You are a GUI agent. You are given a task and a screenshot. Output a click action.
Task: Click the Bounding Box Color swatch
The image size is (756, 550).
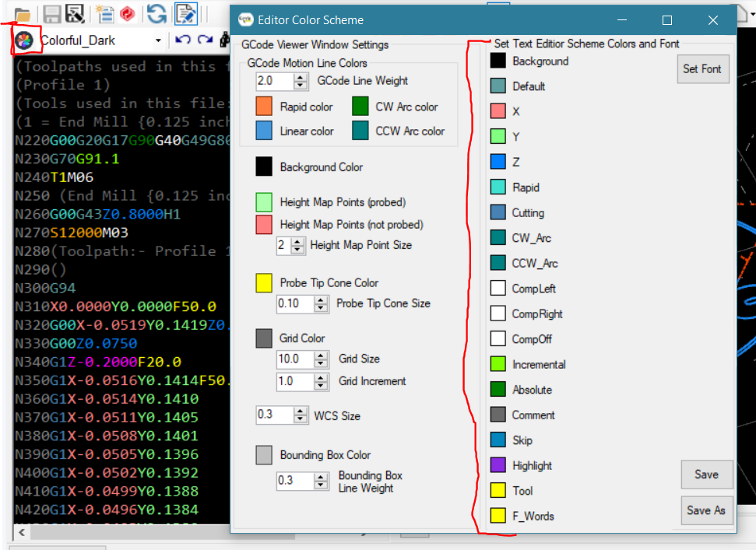tap(264, 454)
